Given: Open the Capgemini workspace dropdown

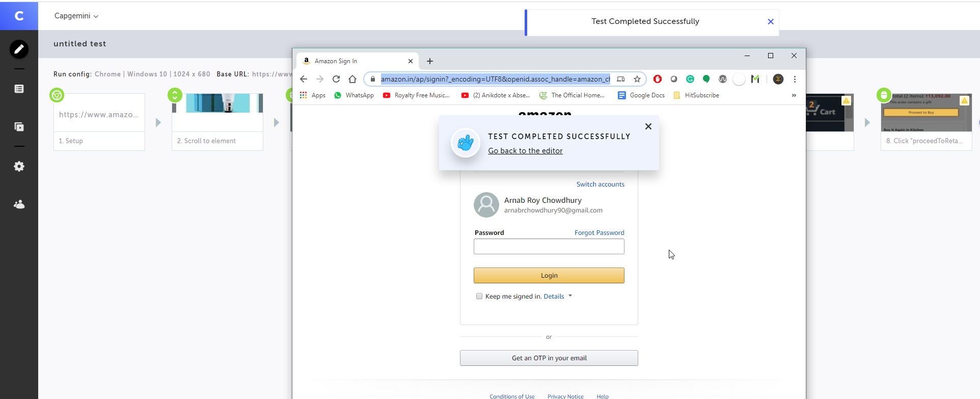Looking at the screenshot, I should pos(76,16).
